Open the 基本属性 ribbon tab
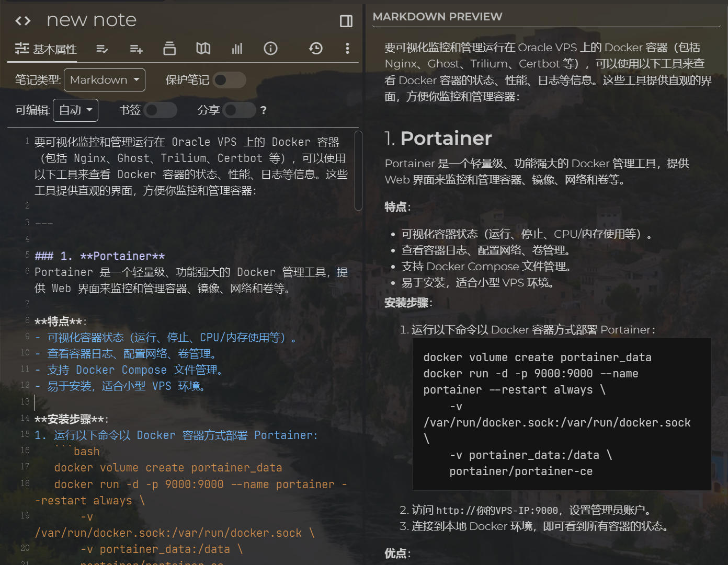The width and height of the screenshot is (728, 565). coord(46,49)
